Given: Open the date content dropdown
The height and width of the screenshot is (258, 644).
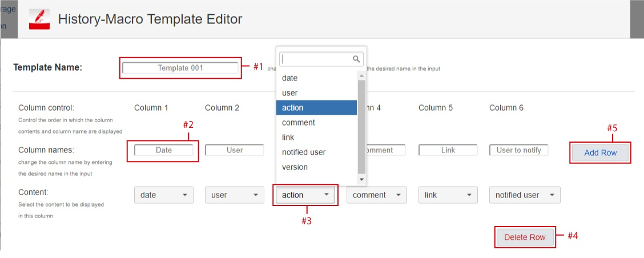Looking at the screenshot, I should (x=163, y=195).
